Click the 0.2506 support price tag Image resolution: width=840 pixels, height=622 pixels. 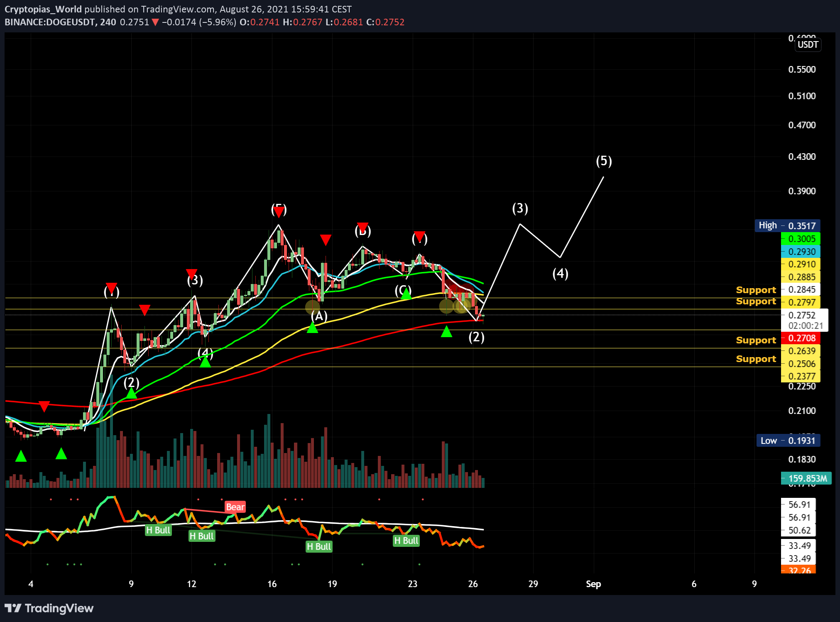click(x=801, y=364)
